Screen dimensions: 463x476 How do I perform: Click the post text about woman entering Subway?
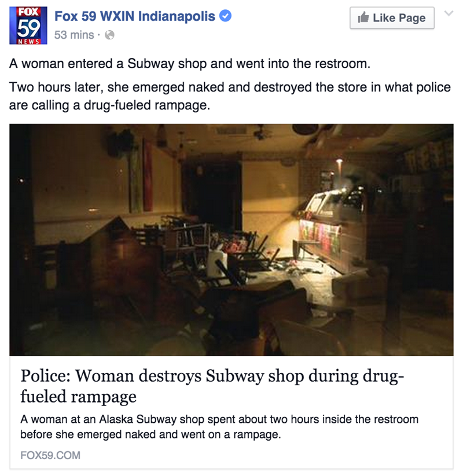[x=190, y=64]
